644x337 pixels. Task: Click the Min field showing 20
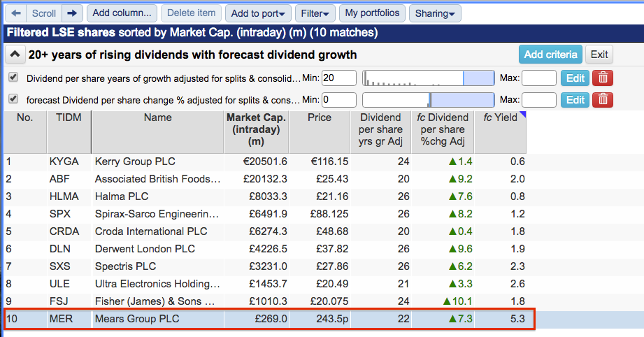click(x=339, y=78)
